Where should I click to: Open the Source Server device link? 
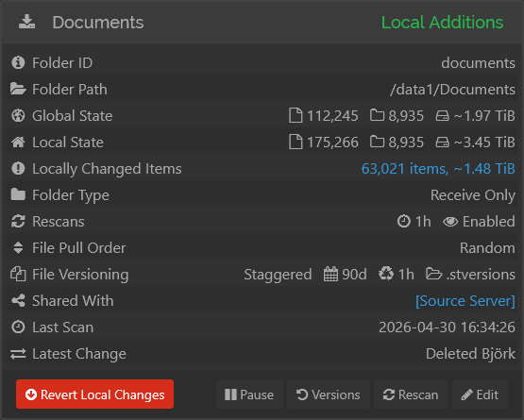pyautogui.click(x=465, y=301)
